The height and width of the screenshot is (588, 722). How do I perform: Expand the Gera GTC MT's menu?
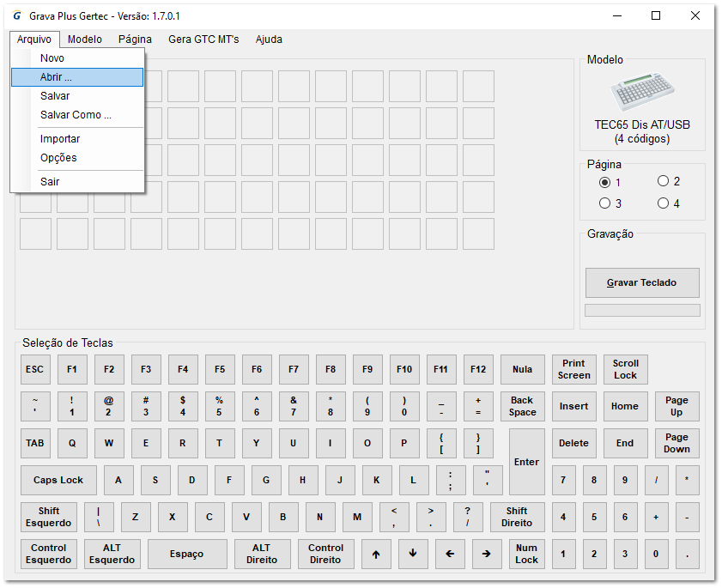pyautogui.click(x=203, y=39)
